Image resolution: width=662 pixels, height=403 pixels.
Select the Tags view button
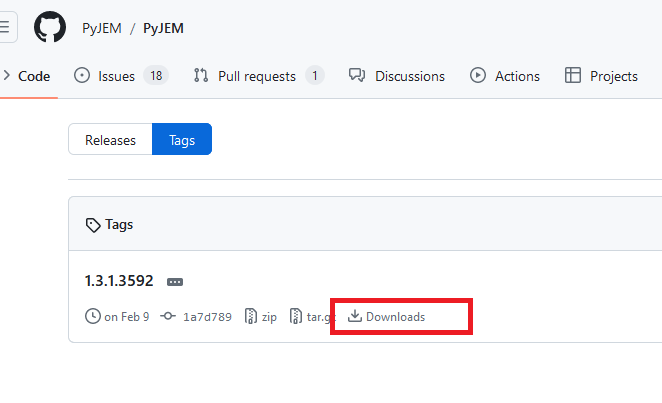click(182, 139)
